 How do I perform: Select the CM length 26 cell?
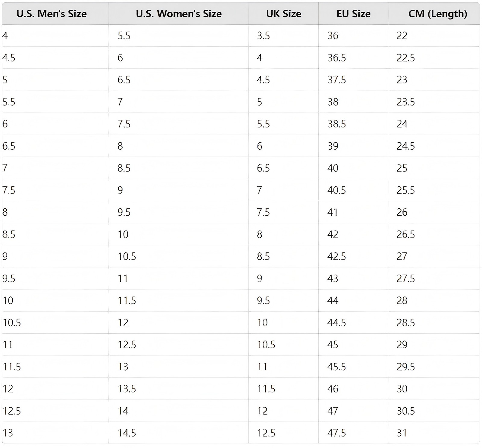pos(434,212)
